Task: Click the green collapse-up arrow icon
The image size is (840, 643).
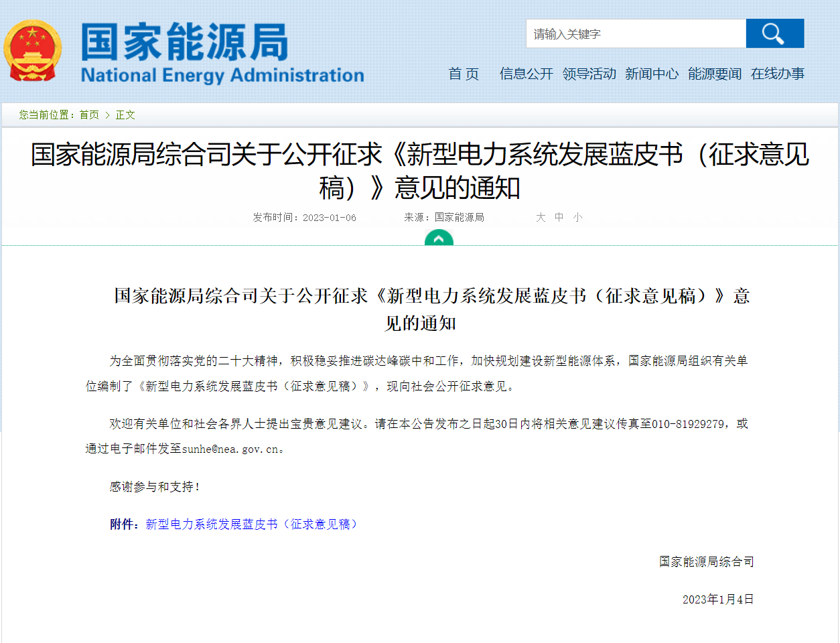Action: tap(439, 238)
